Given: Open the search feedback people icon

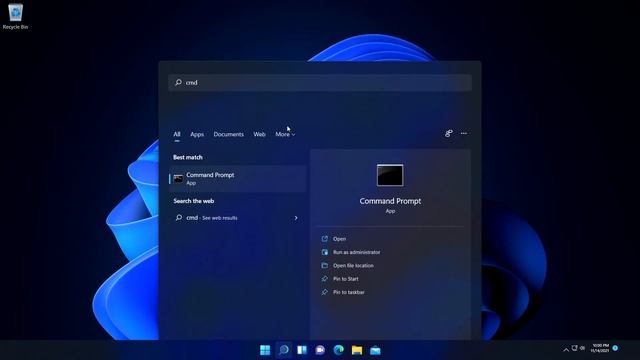Looking at the screenshot, I should coord(449,133).
